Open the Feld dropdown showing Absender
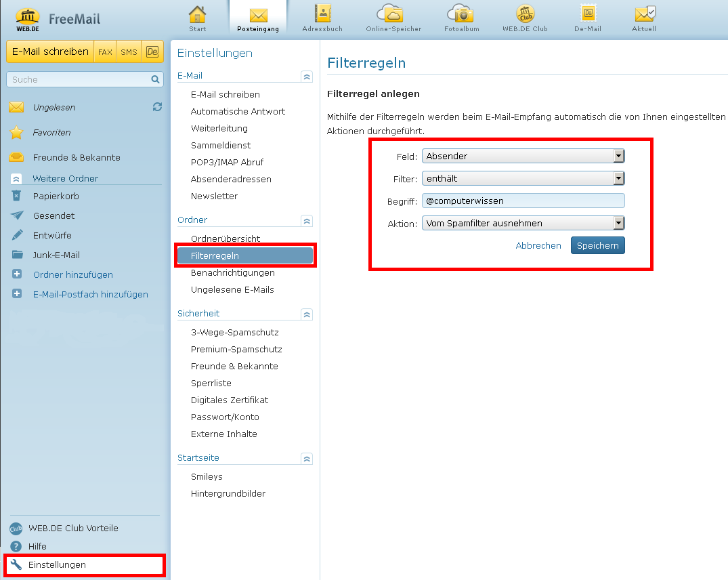728x580 pixels. click(x=522, y=157)
